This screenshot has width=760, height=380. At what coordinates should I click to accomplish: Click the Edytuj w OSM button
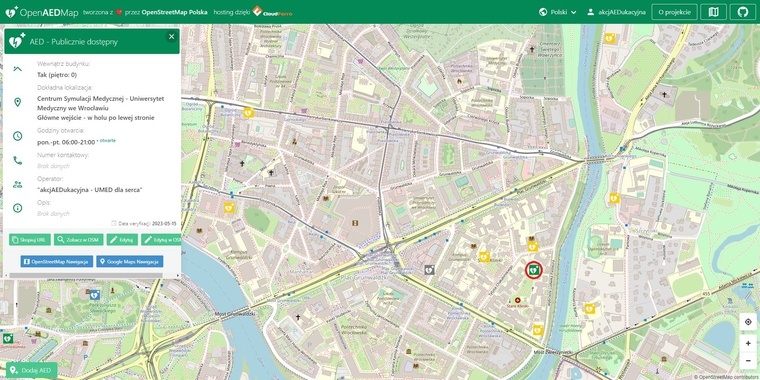coord(161,239)
